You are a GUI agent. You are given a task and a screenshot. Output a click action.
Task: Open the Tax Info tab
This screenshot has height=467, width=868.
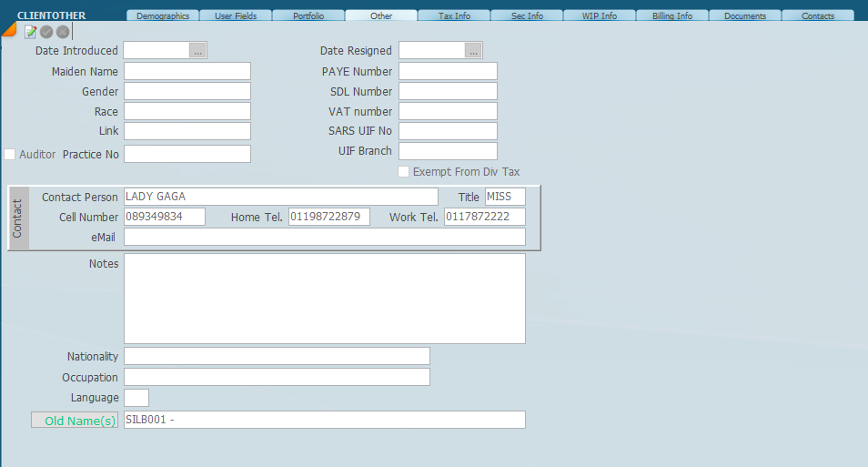(x=454, y=15)
